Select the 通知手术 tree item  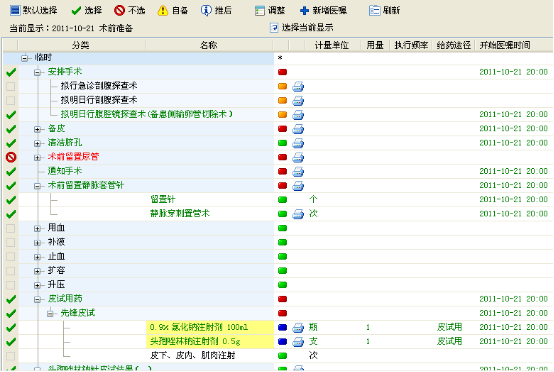tap(65, 171)
